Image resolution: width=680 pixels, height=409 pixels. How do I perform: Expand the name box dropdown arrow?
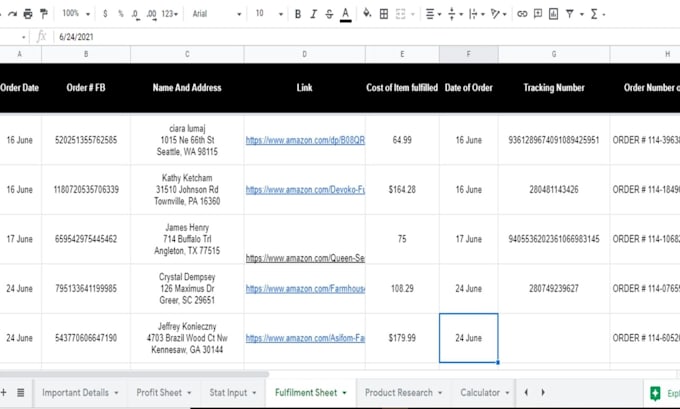[x=23, y=37]
